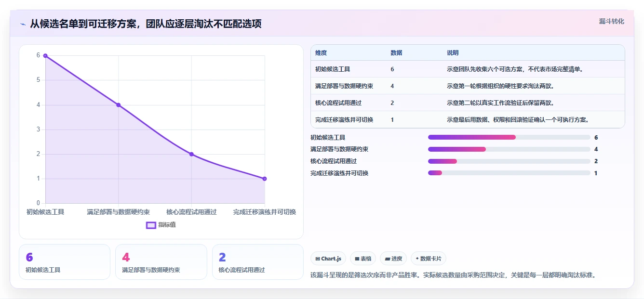This screenshot has width=644, height=299.
Task: Click the value 6 beside the first progress bar
Action: point(596,137)
